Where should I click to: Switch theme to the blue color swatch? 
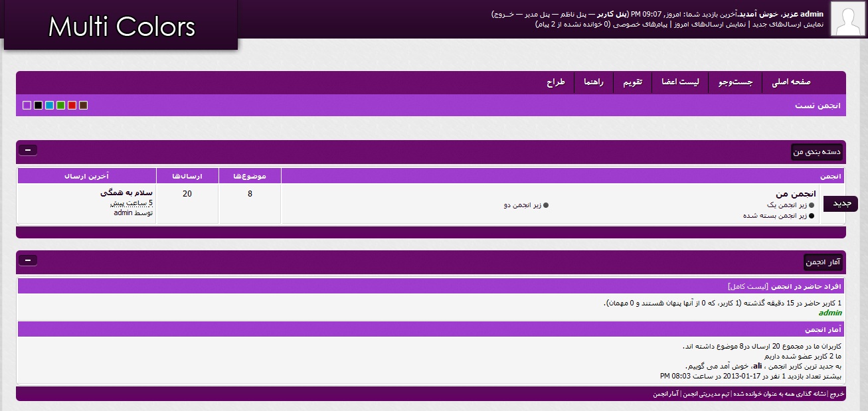click(49, 106)
